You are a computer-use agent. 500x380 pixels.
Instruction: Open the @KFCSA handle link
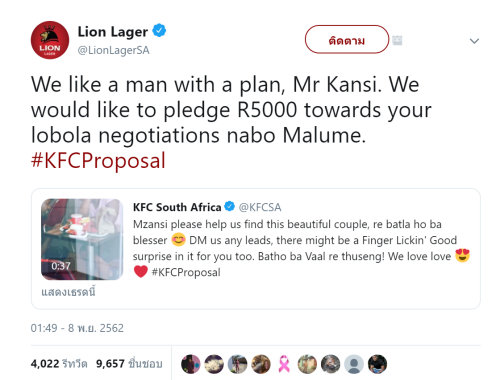point(260,207)
